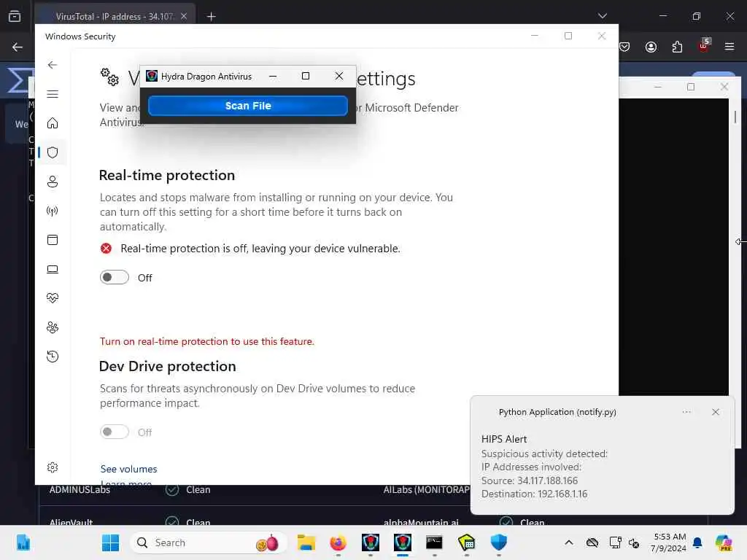Open the uBlock extension icon with badge
The height and width of the screenshot is (560, 747).
[704, 46]
